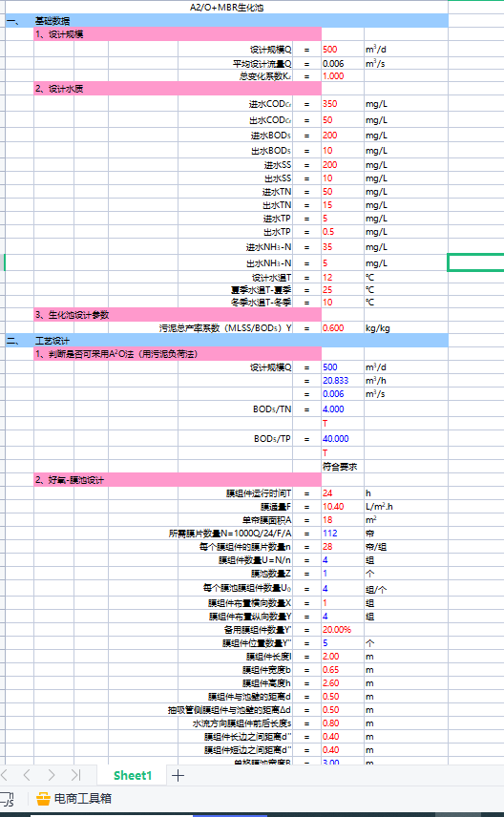Select the 0.80 value for 水流方向膜组件前后长度s

pyautogui.click(x=343, y=723)
